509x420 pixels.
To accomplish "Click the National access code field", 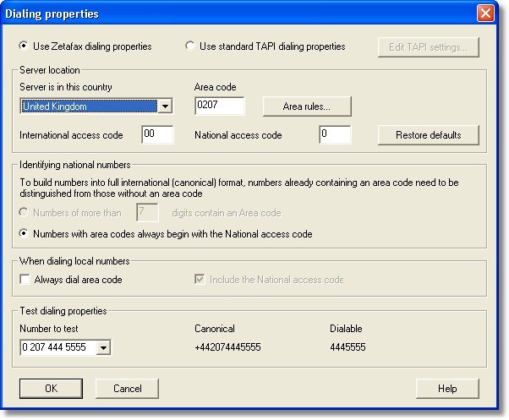I will (335, 135).
